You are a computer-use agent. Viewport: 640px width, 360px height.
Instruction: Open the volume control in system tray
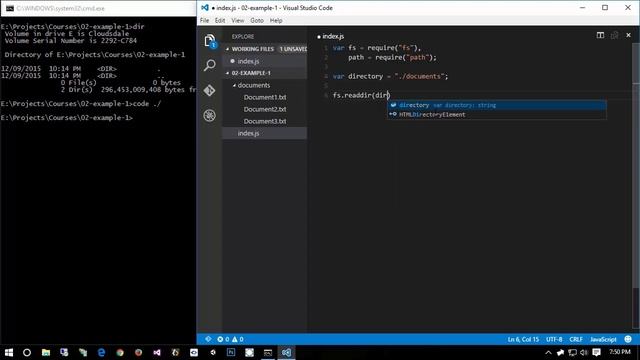[x=584, y=352]
